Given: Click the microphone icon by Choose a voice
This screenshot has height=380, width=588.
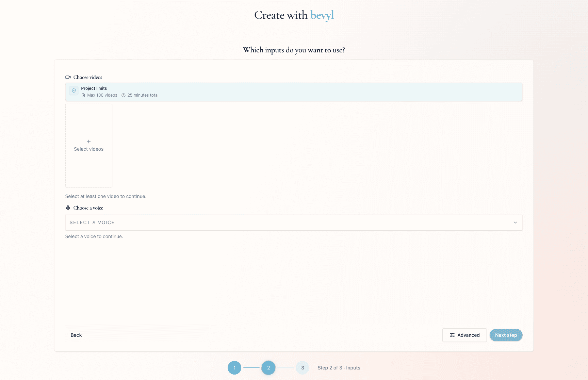Looking at the screenshot, I should tap(68, 208).
